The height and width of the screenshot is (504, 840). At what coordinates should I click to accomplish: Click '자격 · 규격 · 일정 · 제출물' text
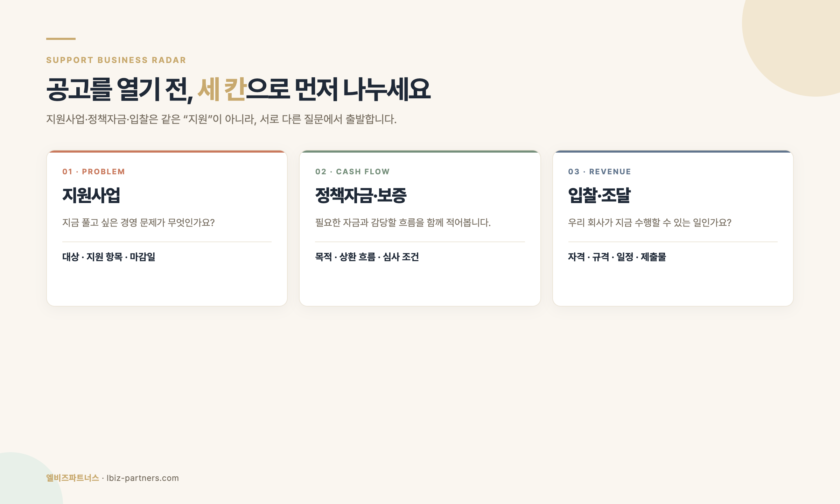point(617,257)
